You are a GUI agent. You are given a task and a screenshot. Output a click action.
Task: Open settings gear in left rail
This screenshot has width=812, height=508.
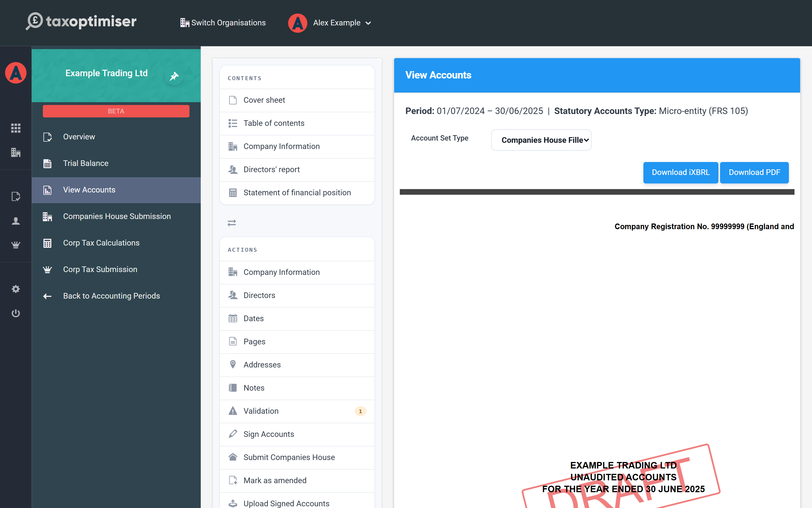click(16, 289)
